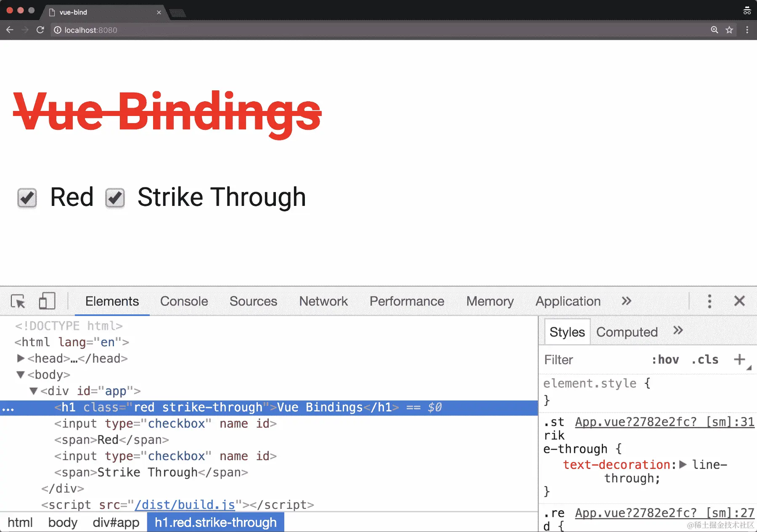This screenshot has height=532, width=757.
Task: Select the vue-bind browser tab
Action: coord(105,12)
